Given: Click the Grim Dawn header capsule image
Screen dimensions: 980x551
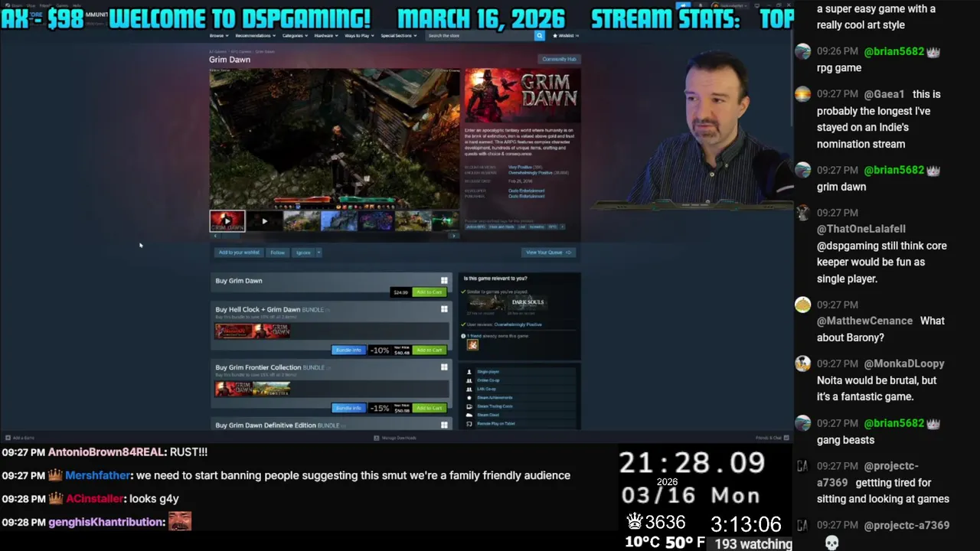Looking at the screenshot, I should 522,96.
